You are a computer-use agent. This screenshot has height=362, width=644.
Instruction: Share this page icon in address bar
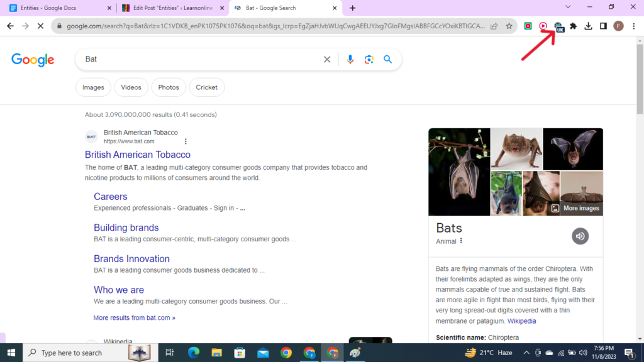494,26
